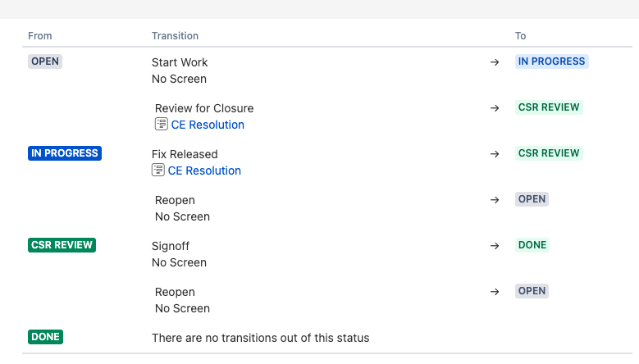
Task: Select the Start Work transition name
Action: [x=180, y=62]
